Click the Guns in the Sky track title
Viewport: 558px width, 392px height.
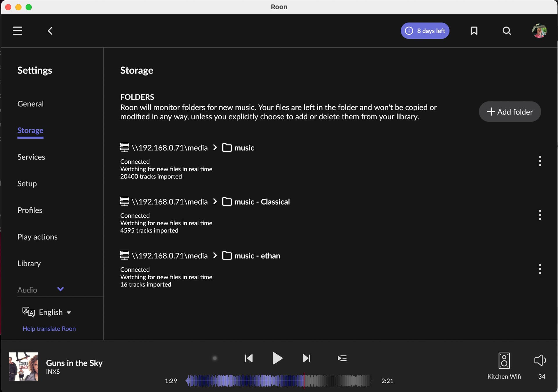pyautogui.click(x=74, y=363)
